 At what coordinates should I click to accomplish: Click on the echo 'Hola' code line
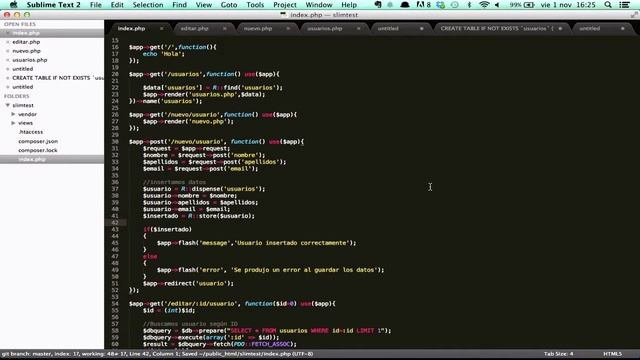point(164,54)
